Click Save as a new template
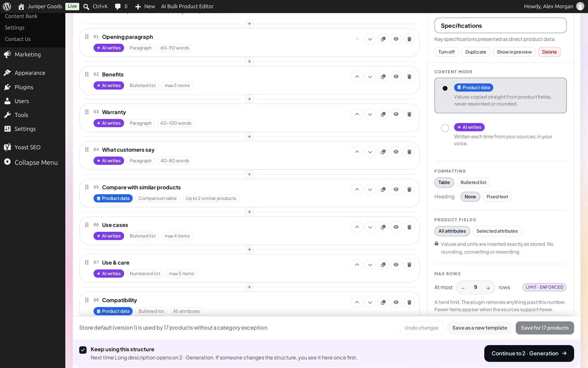The image size is (588, 368). (x=480, y=328)
